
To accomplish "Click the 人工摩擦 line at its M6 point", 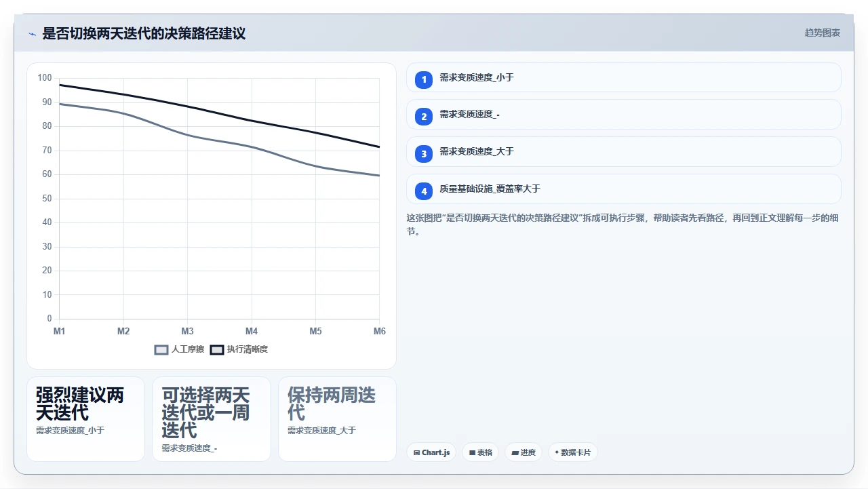I will (379, 176).
